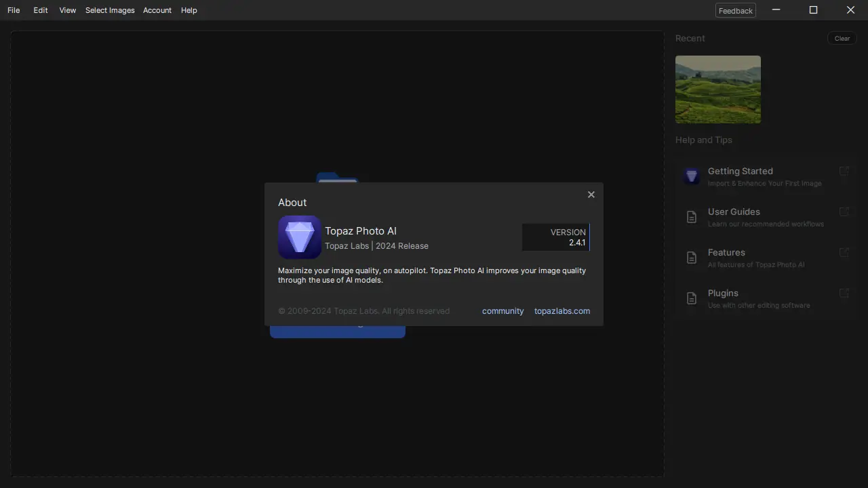Open the View menu
This screenshot has width=868, height=488.
tap(67, 10)
